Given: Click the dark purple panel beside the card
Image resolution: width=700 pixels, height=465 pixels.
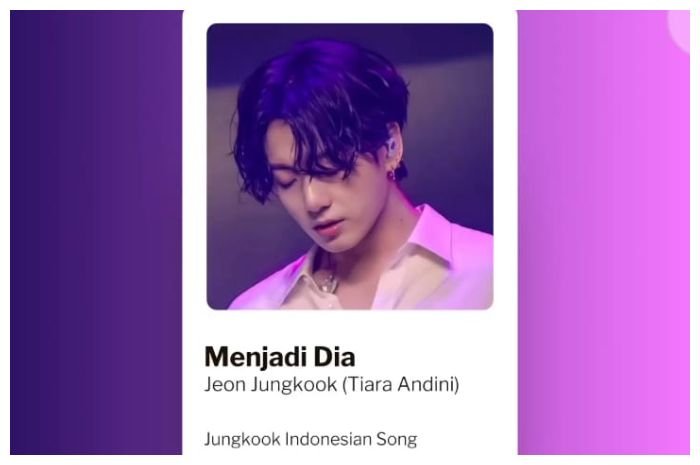Looking at the screenshot, I should click(x=96, y=232).
